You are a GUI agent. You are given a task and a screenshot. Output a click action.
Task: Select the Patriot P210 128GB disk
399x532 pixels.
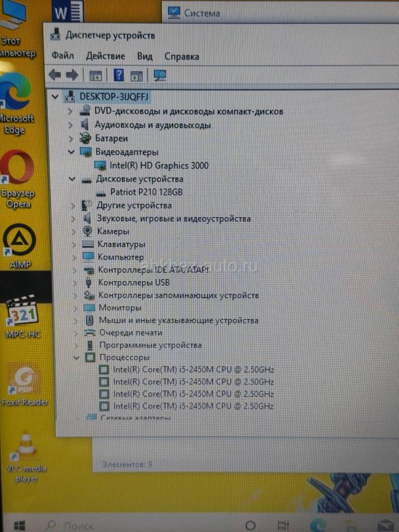(146, 192)
